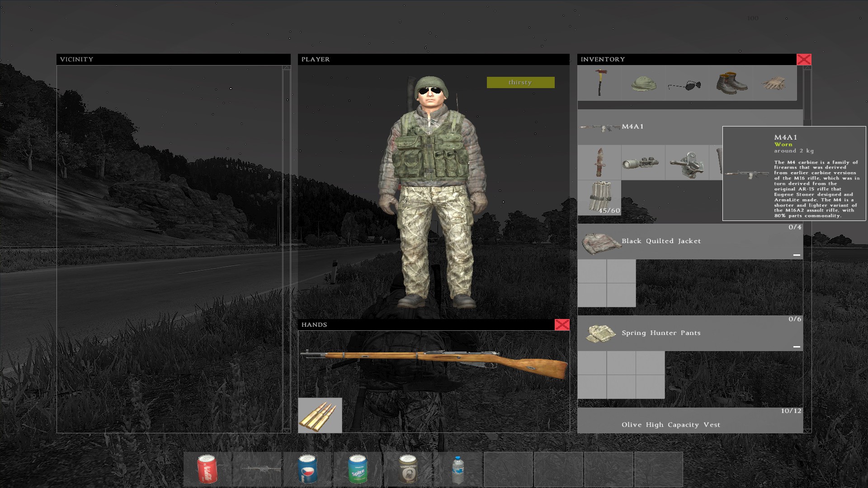Viewport: 868px width, 488px height.
Task: Select the working gloves item
Action: point(774,83)
